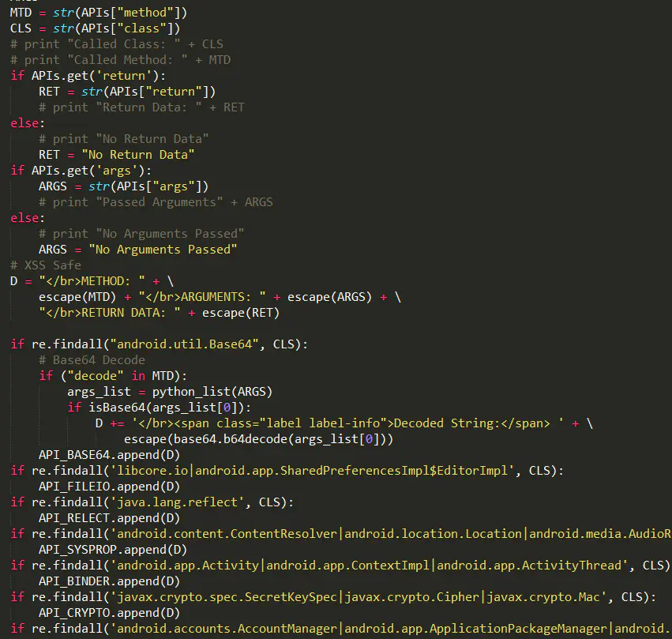This screenshot has width=672, height=639.
Task: Click the line starting 'escape(MTD) + "</br>ARGUMENTS: "'
Action: [x=220, y=297]
